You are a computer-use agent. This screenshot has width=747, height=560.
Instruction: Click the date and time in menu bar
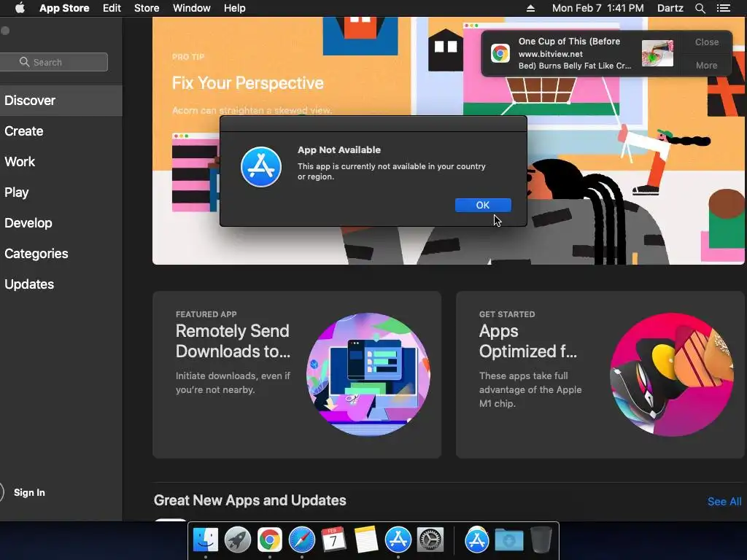598,8
